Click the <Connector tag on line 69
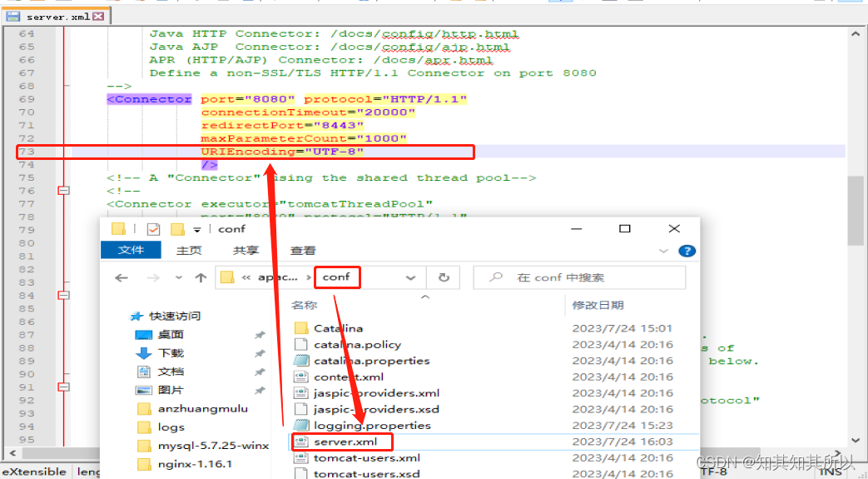 point(150,99)
